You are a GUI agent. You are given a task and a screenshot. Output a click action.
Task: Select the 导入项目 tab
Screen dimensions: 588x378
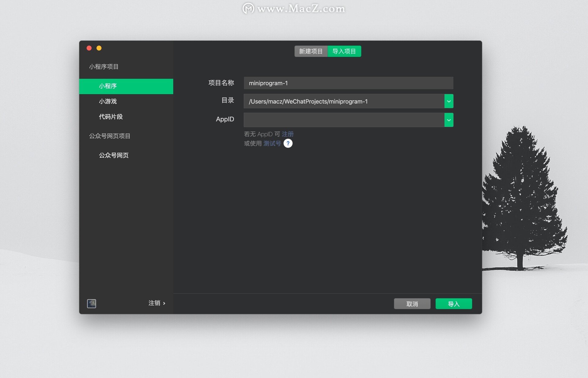coord(344,51)
